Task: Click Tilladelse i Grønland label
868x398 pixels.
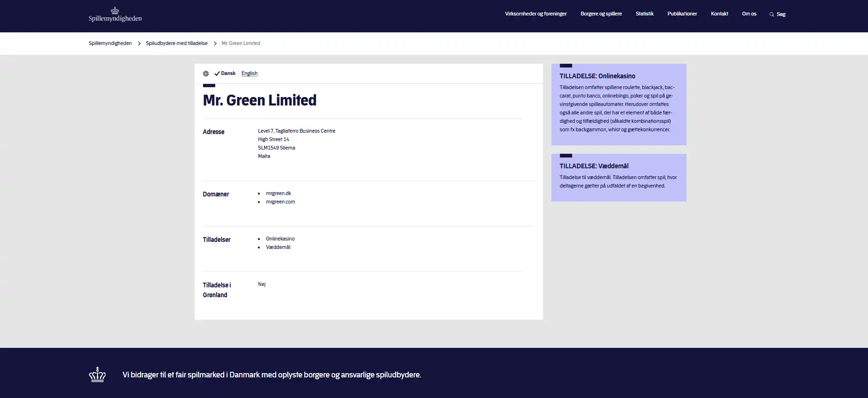Action: 217,290
